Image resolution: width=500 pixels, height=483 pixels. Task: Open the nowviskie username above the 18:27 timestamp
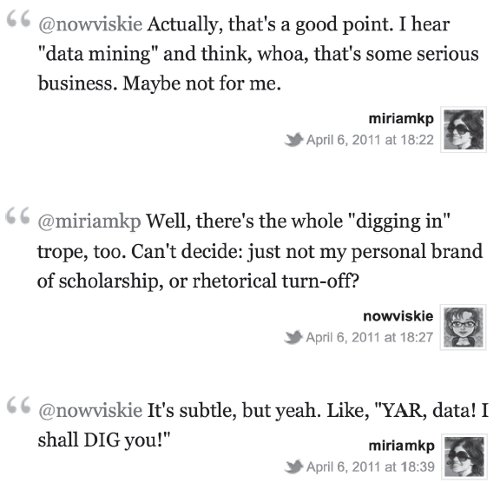(398, 316)
